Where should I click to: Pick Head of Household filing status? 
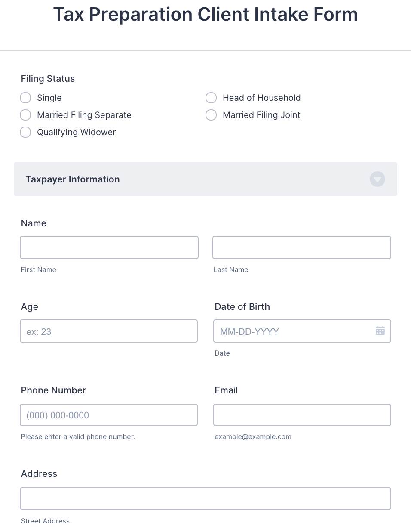coord(211,98)
